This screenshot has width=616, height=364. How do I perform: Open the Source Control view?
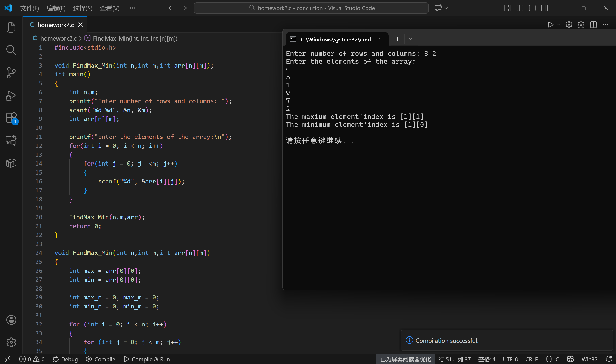11,73
